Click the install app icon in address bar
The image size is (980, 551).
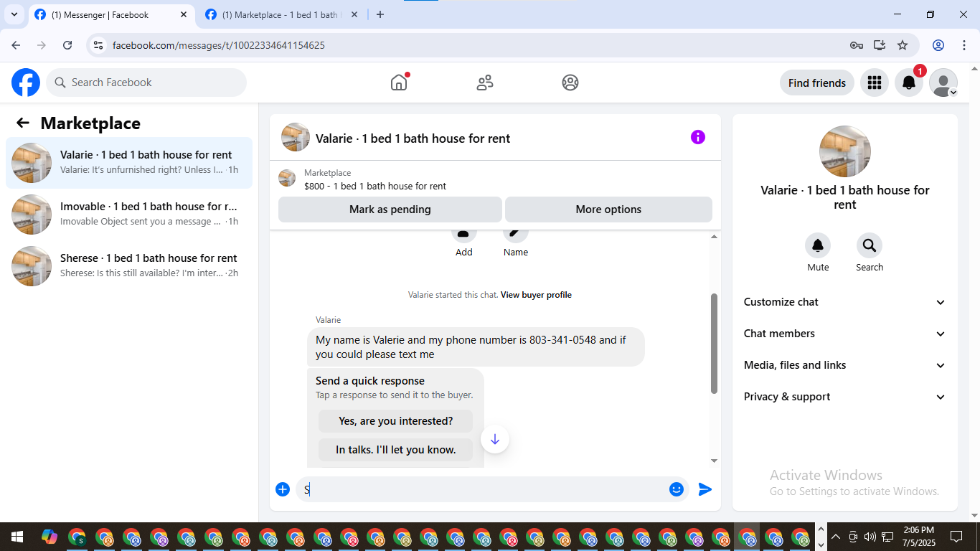point(880,45)
